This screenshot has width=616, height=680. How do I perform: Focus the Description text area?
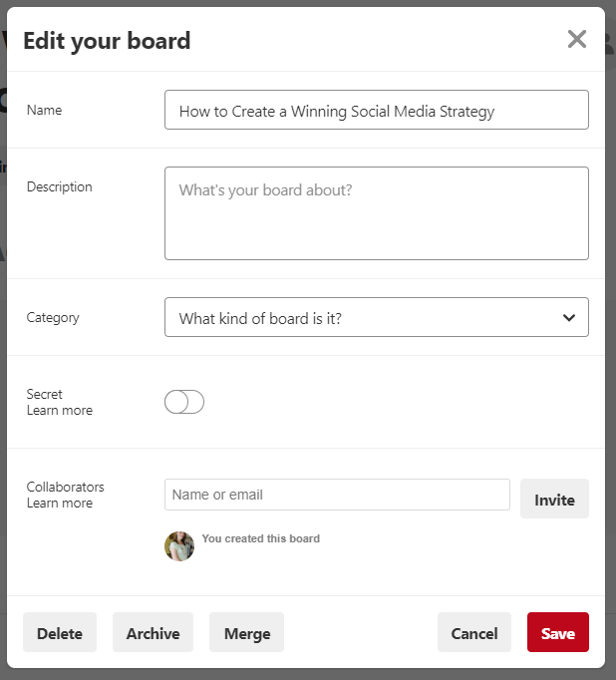tap(376, 213)
